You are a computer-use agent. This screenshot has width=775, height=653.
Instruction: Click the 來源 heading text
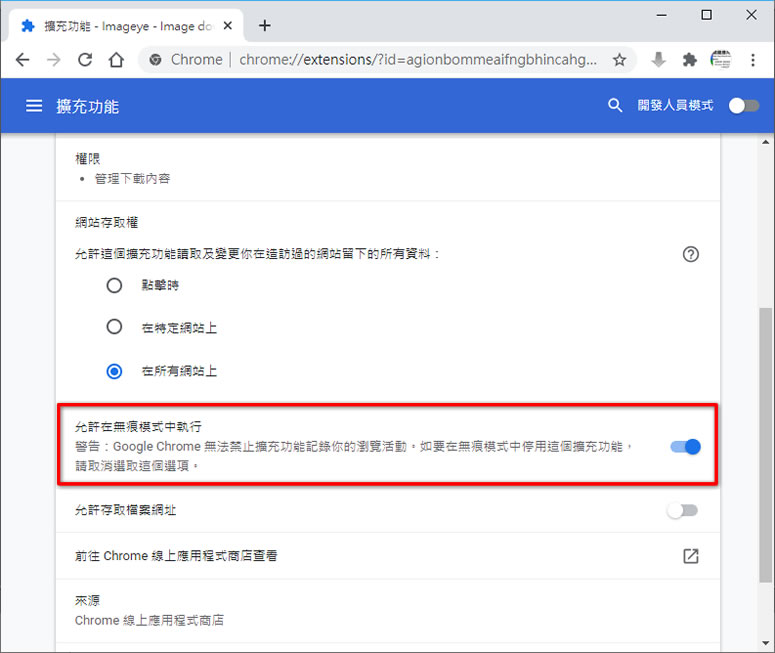[x=87, y=601]
